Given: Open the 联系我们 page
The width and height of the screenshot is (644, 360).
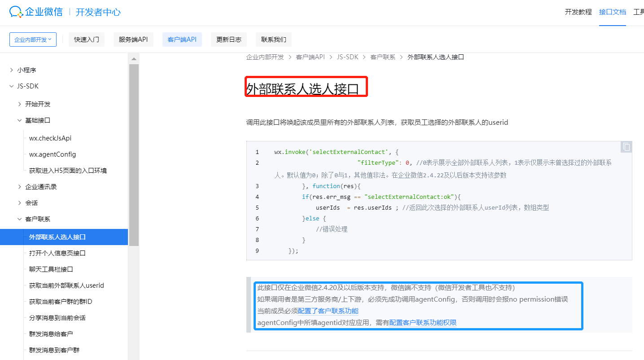Looking at the screenshot, I should point(273,40).
